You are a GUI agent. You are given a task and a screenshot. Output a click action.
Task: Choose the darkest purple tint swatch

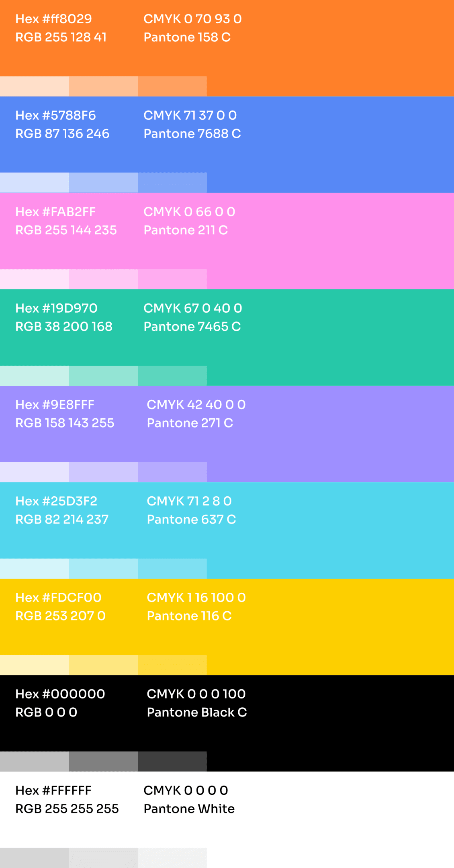click(172, 472)
